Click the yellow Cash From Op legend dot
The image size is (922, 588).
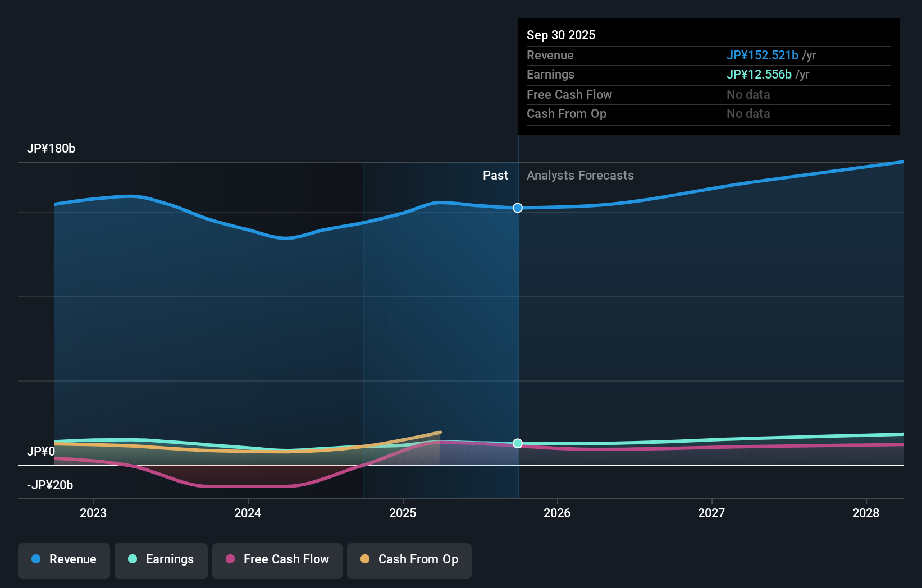coord(365,559)
